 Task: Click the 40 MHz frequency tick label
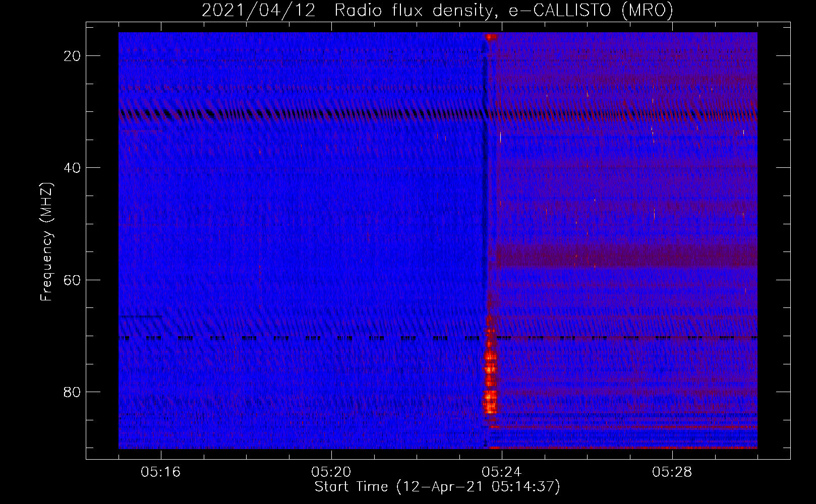click(72, 168)
